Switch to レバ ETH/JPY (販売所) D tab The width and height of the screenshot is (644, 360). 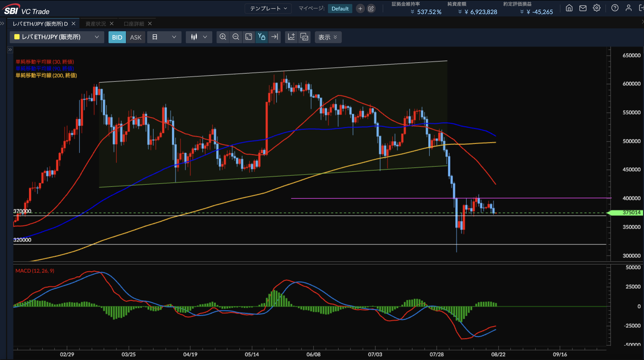pos(40,24)
